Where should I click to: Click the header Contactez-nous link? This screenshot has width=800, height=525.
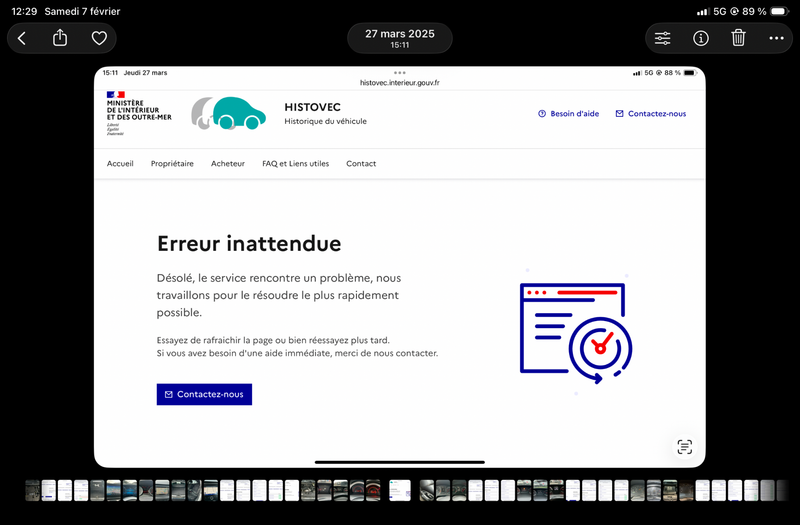coord(651,114)
